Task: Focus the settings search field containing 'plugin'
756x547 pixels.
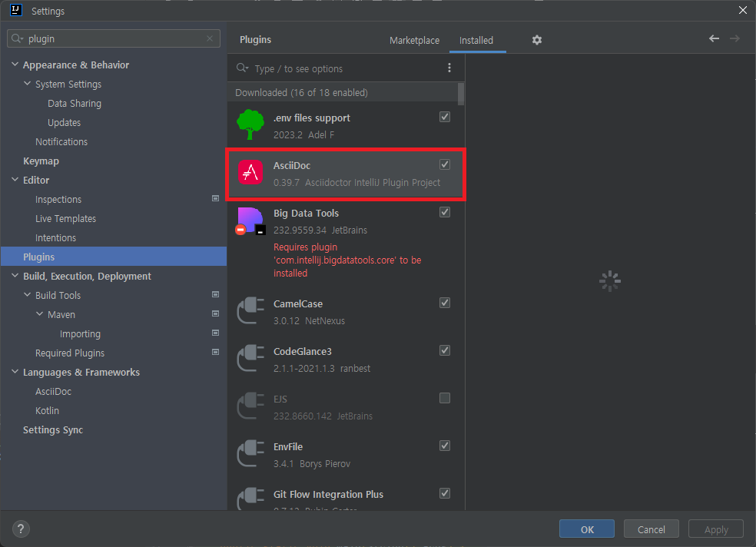Action: point(114,38)
